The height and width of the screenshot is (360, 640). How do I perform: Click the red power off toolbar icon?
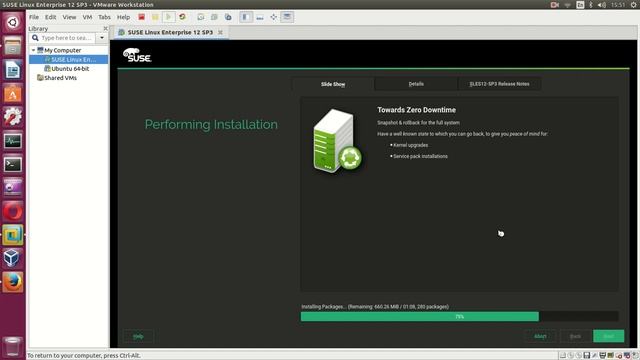pyautogui.click(x=141, y=17)
